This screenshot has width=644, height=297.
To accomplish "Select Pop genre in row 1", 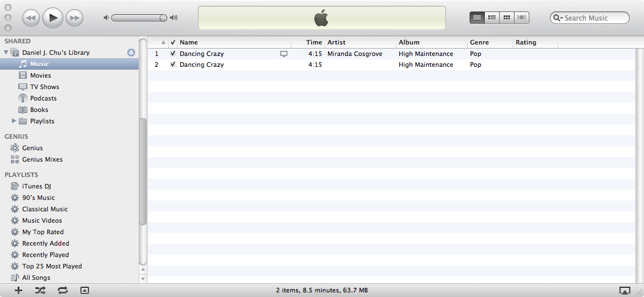I will tap(476, 54).
